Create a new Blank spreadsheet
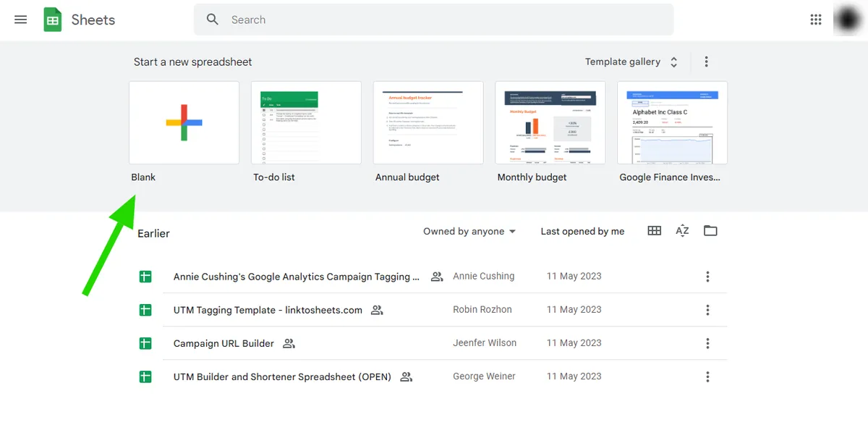Image resolution: width=868 pixels, height=433 pixels. (x=184, y=123)
